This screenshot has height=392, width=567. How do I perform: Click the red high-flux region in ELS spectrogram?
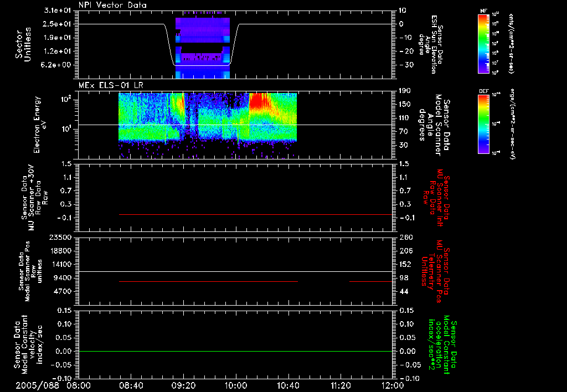coord(258,101)
